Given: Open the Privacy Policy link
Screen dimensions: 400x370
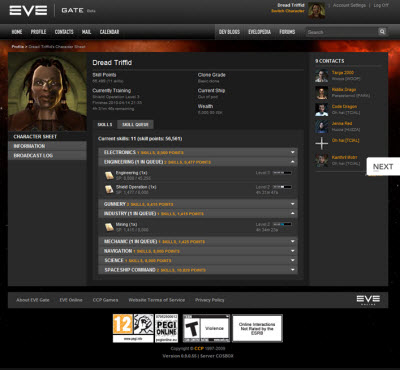Looking at the screenshot, I should pos(210,300).
